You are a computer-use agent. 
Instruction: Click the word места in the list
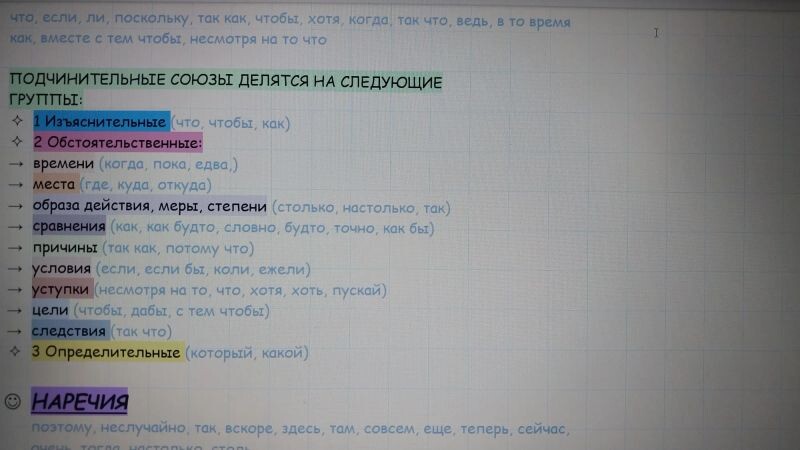point(54,185)
